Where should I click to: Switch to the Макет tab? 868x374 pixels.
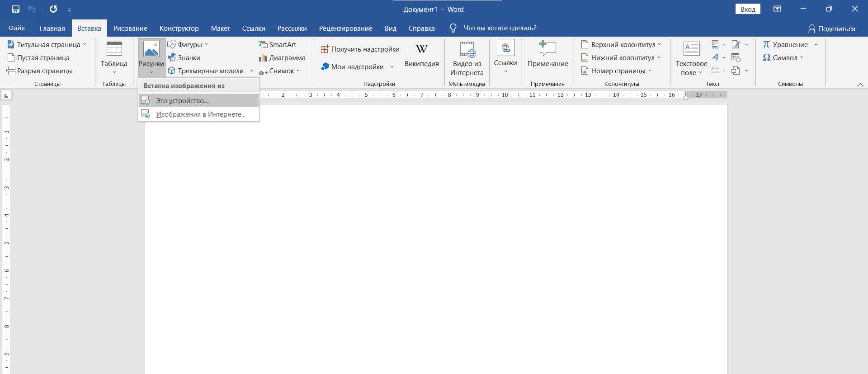(x=220, y=28)
